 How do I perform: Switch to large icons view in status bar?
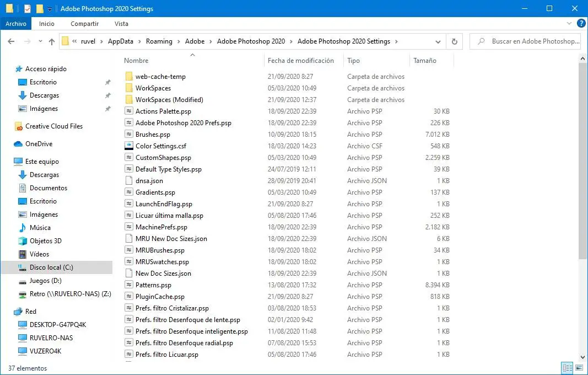point(579,368)
